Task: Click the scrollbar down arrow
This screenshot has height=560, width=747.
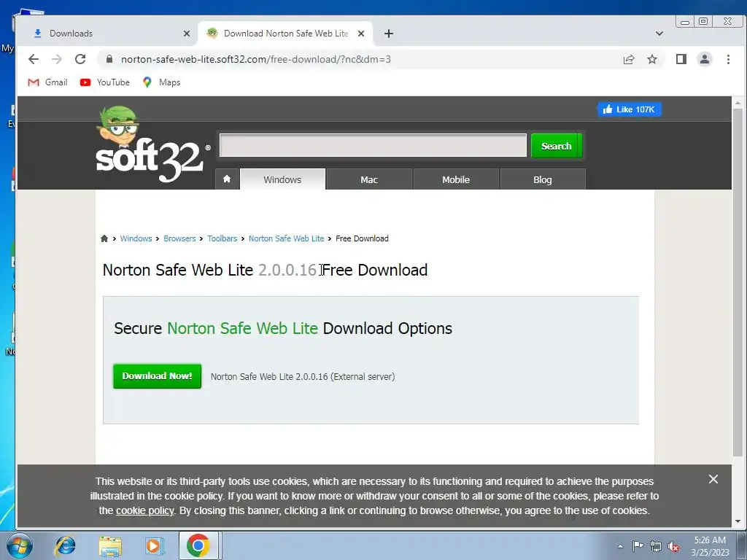Action: coord(738,521)
